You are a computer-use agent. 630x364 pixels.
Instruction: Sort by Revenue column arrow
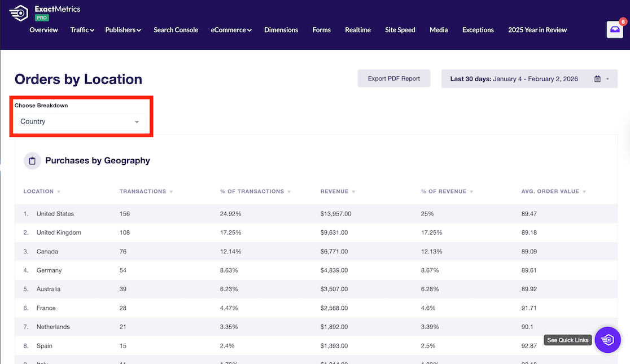[354, 192]
